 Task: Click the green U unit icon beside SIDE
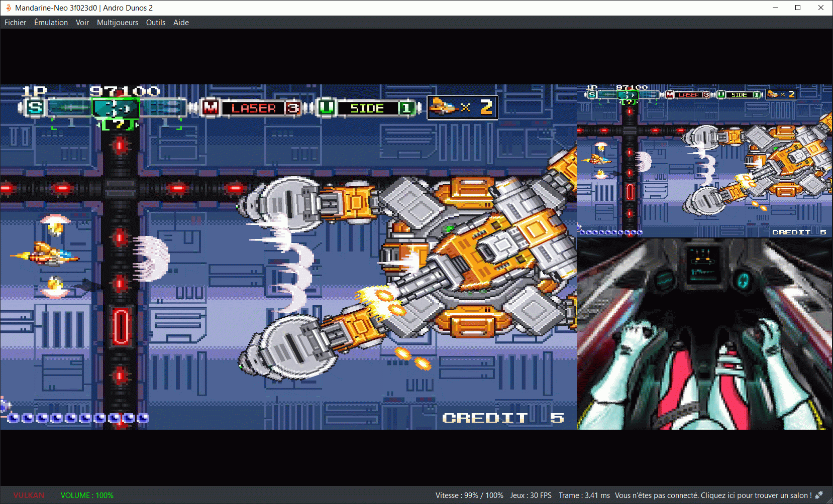327,107
